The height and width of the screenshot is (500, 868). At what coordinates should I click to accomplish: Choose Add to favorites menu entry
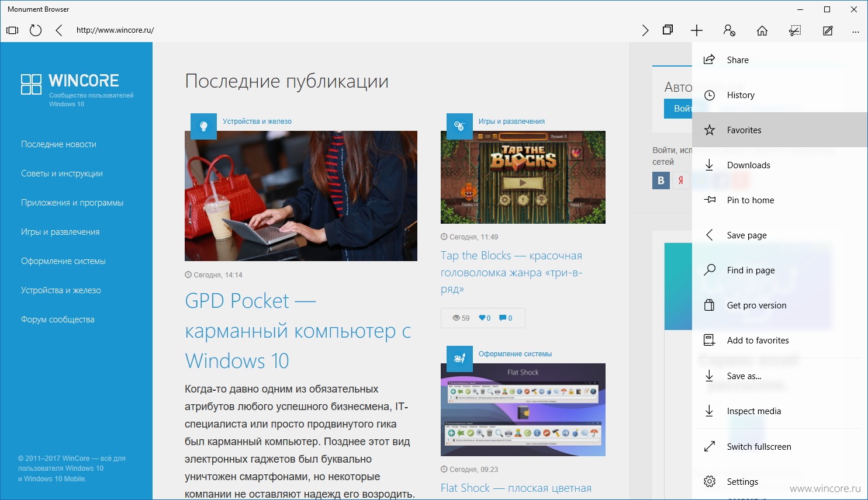(780, 340)
